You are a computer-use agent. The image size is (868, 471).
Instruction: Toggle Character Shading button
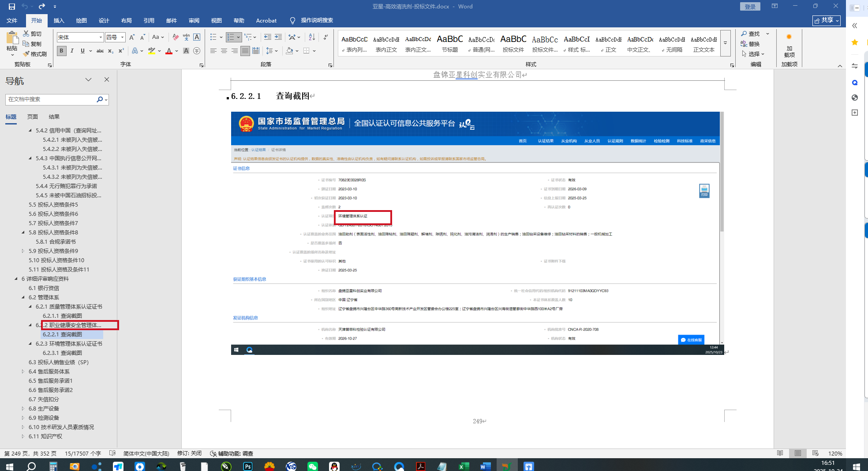tap(186, 51)
